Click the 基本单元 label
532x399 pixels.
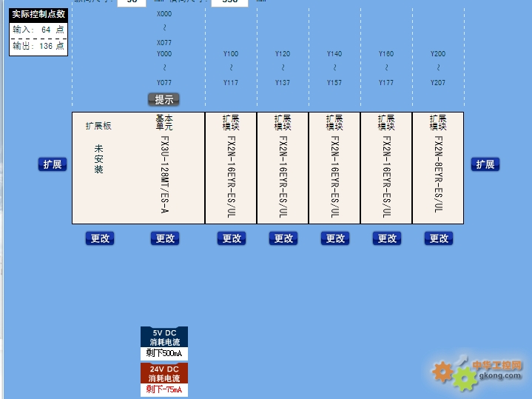pyautogui.click(x=164, y=123)
